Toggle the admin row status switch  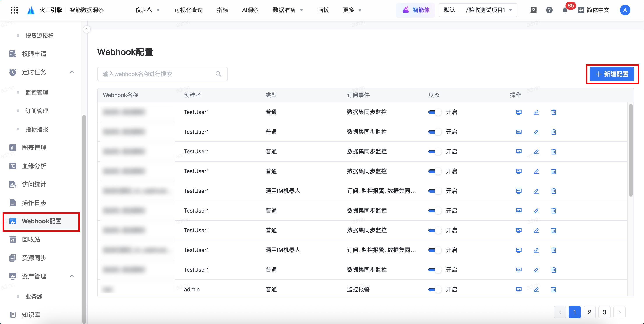[435, 290]
